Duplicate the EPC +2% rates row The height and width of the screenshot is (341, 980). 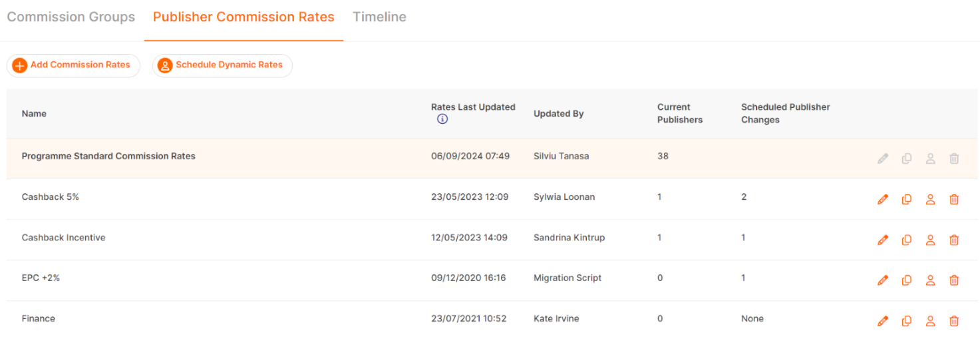coord(906,280)
